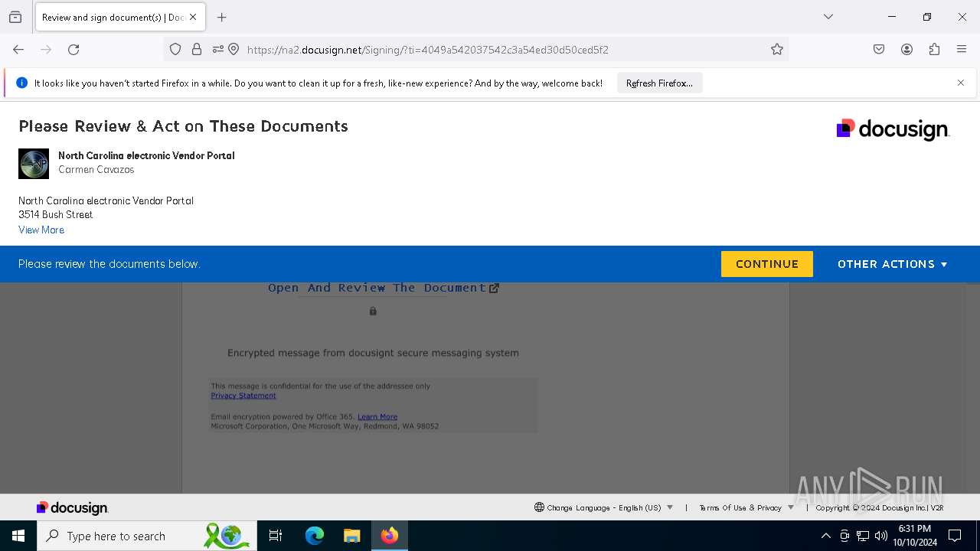980x551 pixels.
Task: Expand the OTHER ACTIONS dropdown
Action: point(893,264)
